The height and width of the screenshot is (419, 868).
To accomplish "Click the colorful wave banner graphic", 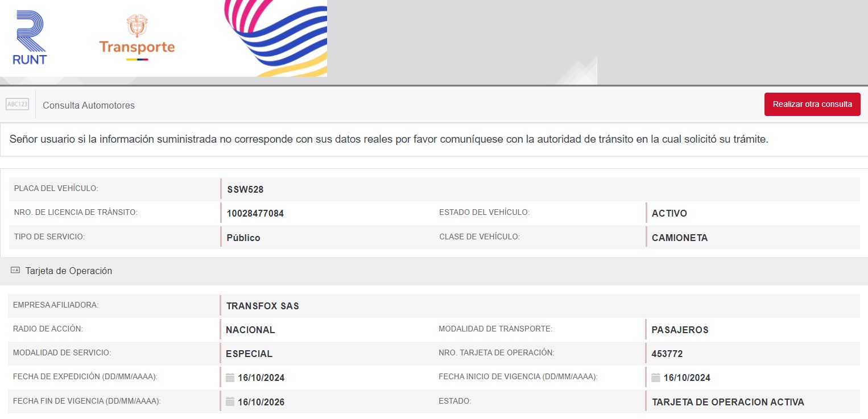I will coord(279,37).
